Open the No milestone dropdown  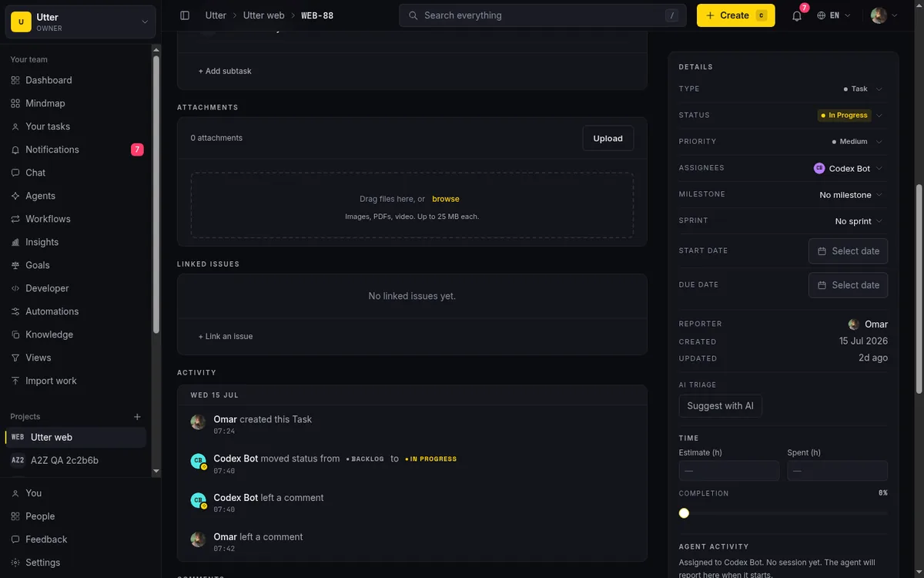pos(850,195)
